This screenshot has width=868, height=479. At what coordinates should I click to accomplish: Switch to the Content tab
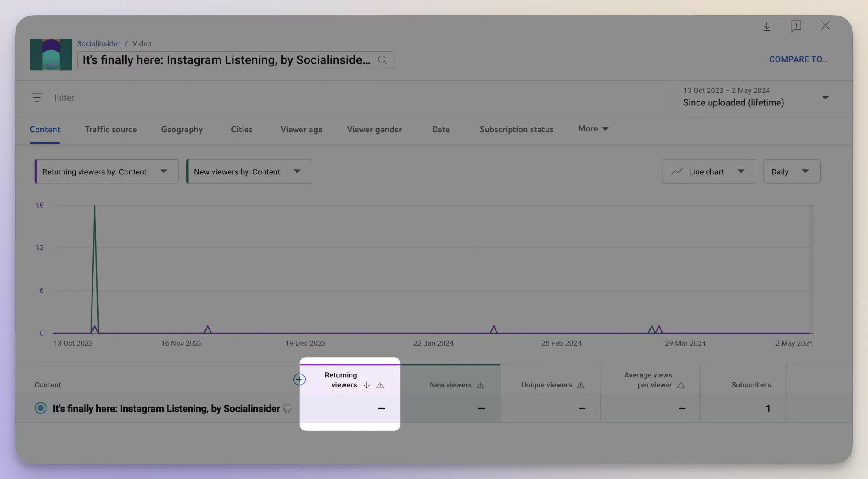pos(45,129)
